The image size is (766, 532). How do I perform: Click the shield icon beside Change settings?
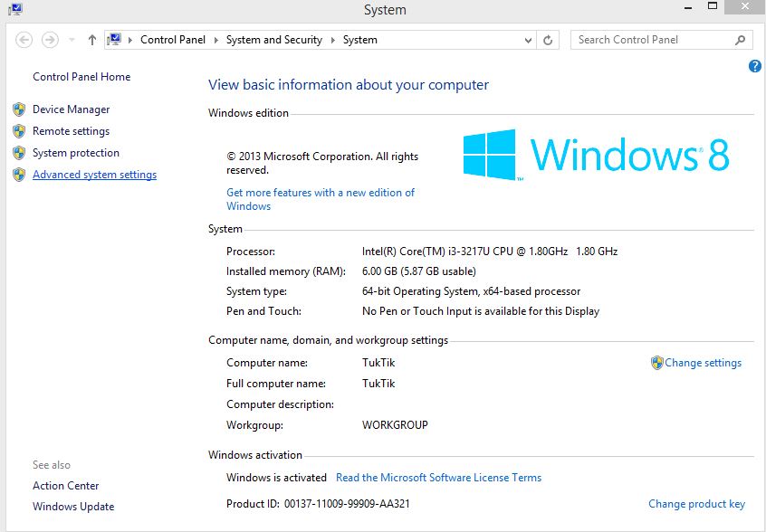(657, 363)
